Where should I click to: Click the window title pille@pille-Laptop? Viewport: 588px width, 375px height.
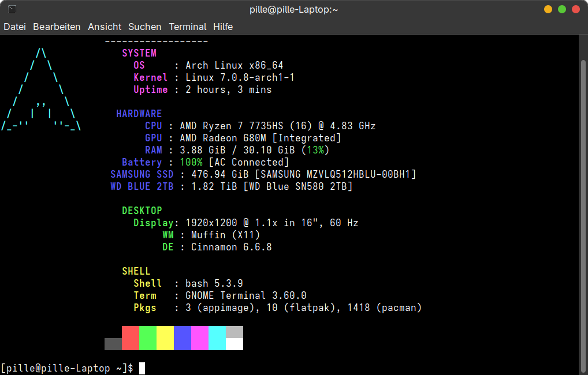pos(293,9)
